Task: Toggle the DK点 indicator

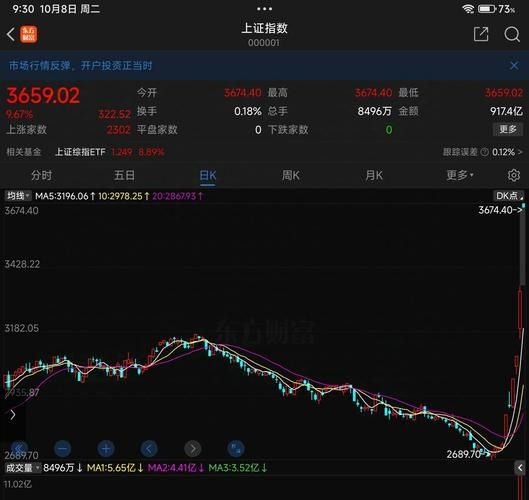Action: pyautogui.click(x=509, y=196)
